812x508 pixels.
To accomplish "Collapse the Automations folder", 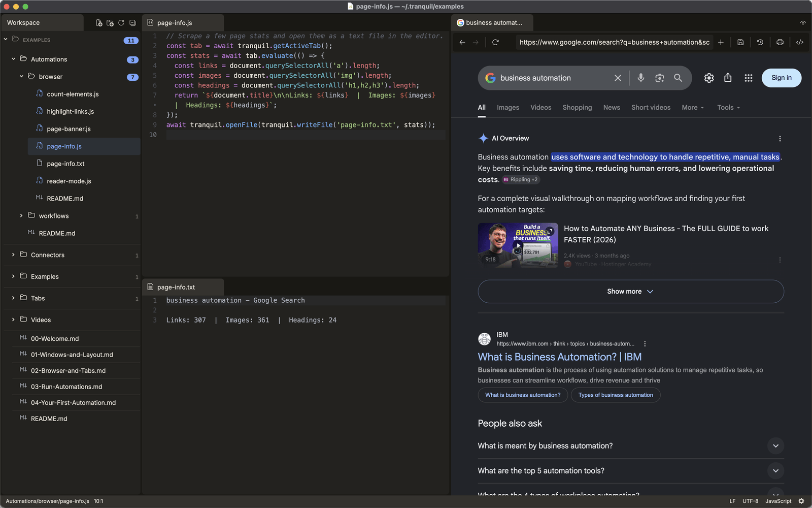I will (14, 59).
